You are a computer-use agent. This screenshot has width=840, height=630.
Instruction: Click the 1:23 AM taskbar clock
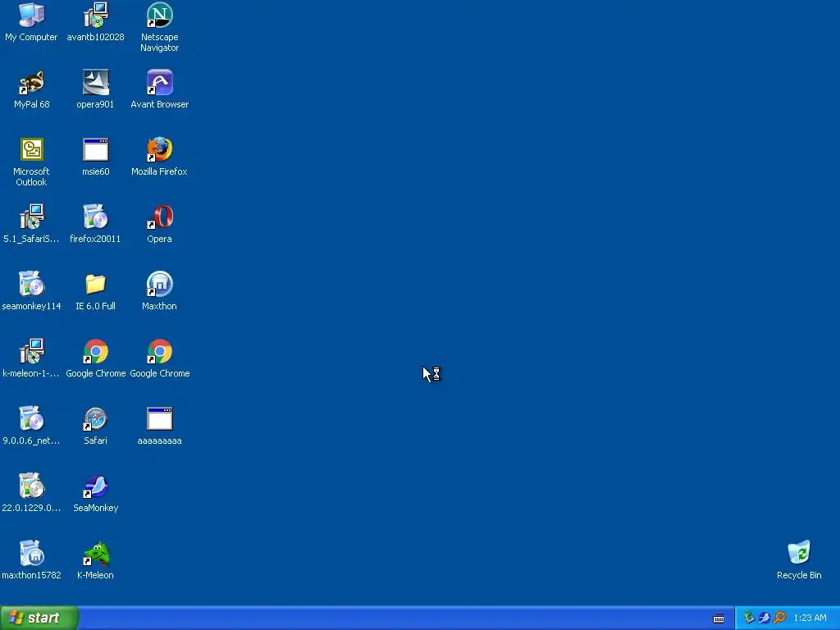(810, 618)
